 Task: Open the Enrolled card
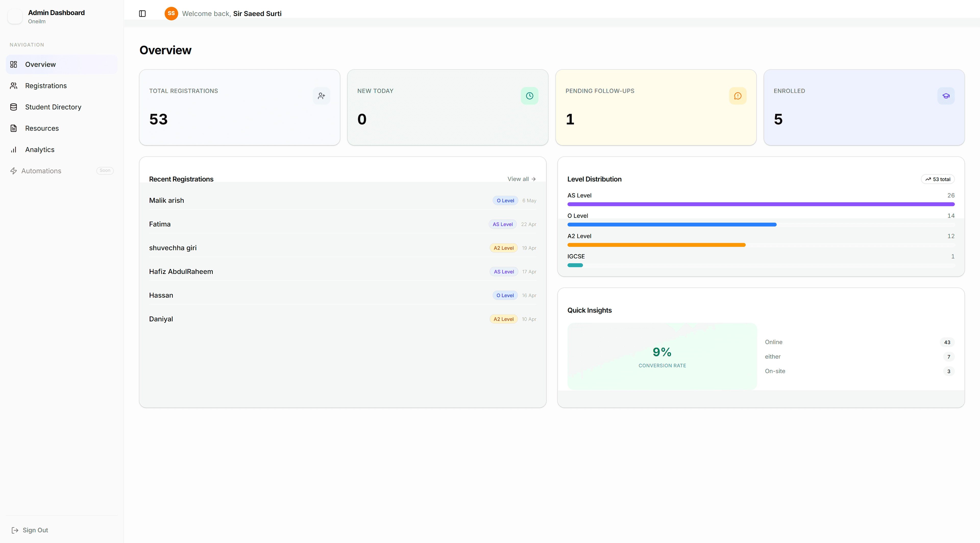coord(864,107)
